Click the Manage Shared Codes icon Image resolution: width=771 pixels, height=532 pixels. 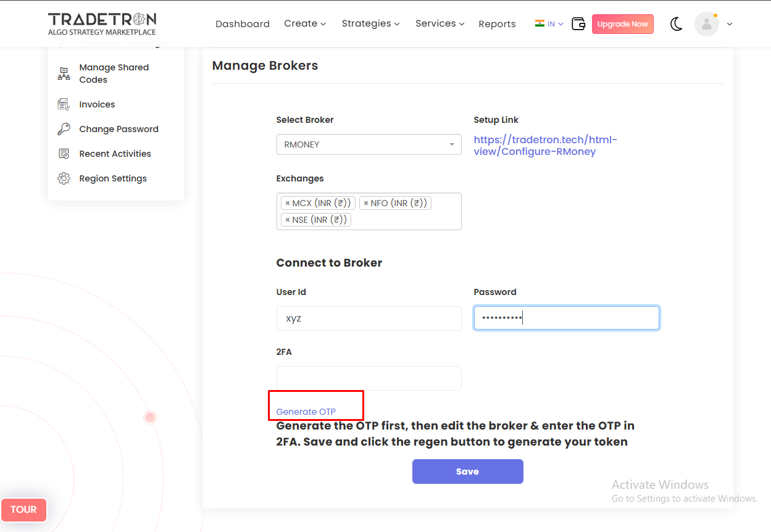tap(64, 73)
